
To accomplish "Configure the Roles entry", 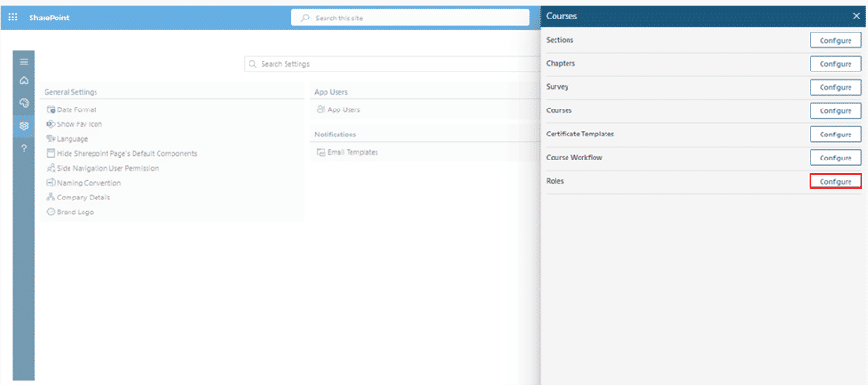I will click(836, 182).
